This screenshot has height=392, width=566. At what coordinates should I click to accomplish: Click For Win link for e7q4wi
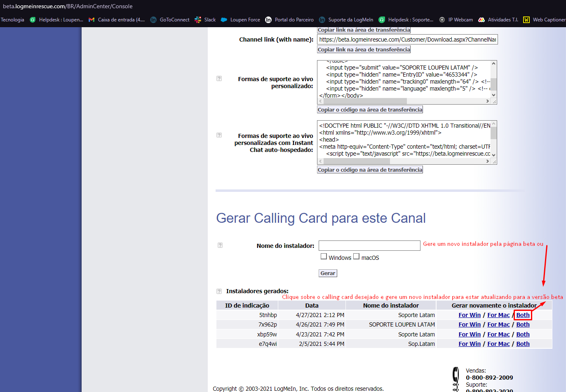[470, 344]
